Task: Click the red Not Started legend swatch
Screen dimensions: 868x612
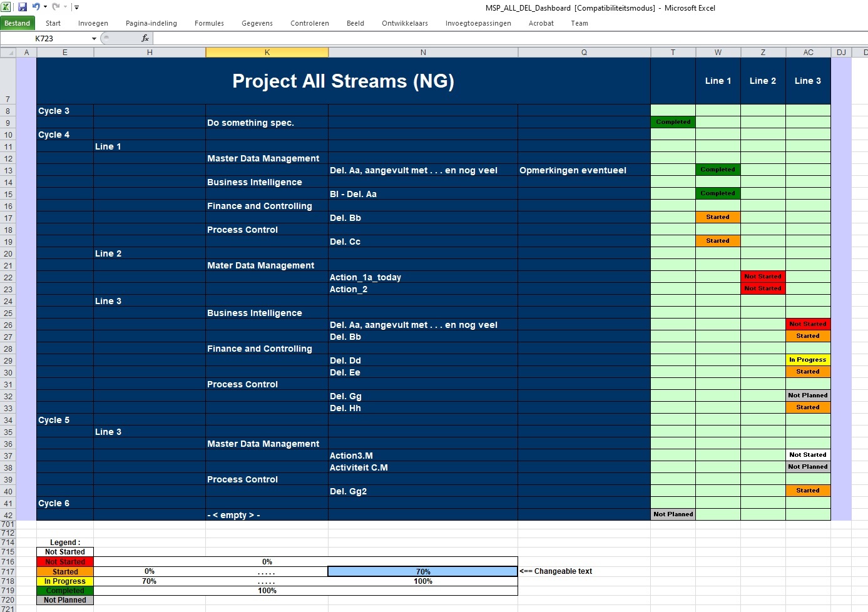Action: (x=65, y=562)
